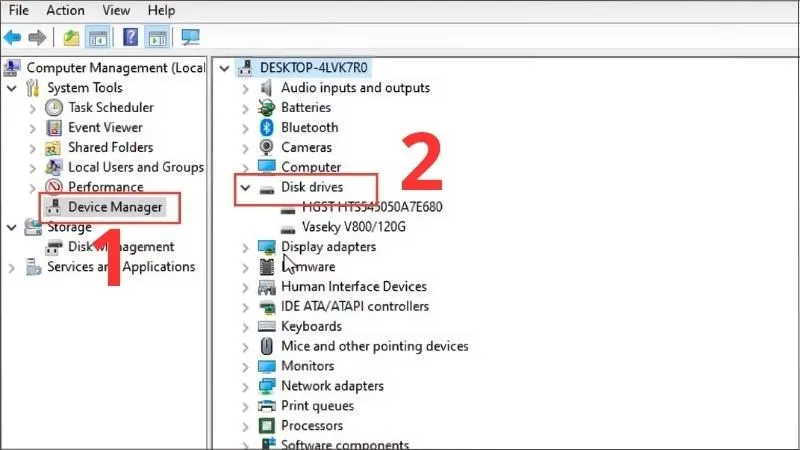Click the Help question mark toolbar icon
800x450 pixels.
[130, 38]
